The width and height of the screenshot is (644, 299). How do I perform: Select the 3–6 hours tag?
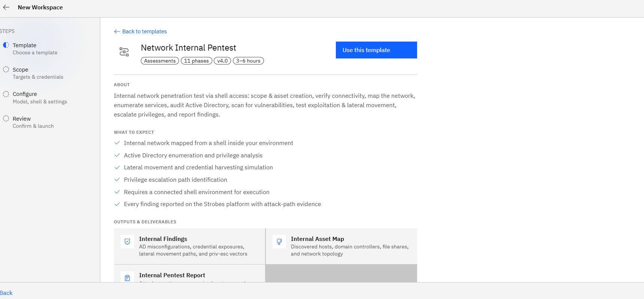click(x=248, y=61)
